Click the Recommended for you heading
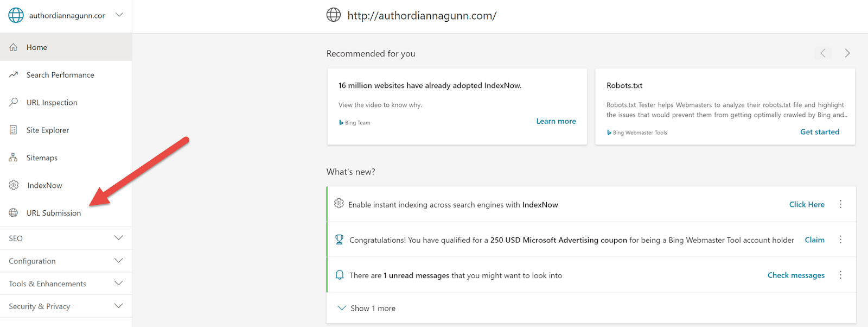The width and height of the screenshot is (868, 327). click(x=371, y=53)
